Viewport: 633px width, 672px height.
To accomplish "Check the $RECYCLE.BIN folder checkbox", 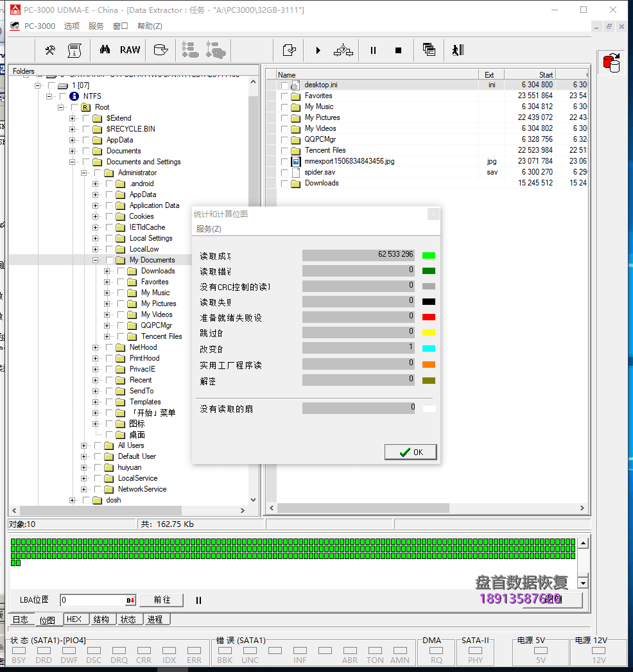I will [x=86, y=129].
